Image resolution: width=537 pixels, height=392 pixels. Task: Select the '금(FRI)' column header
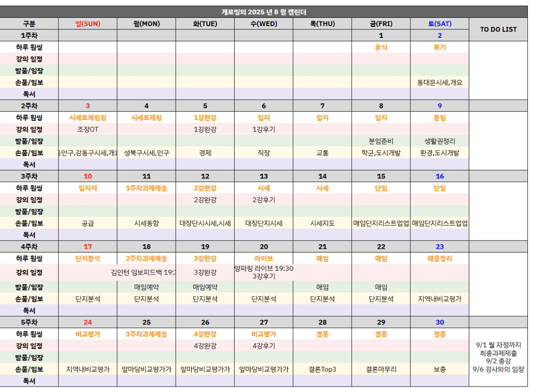(381, 24)
